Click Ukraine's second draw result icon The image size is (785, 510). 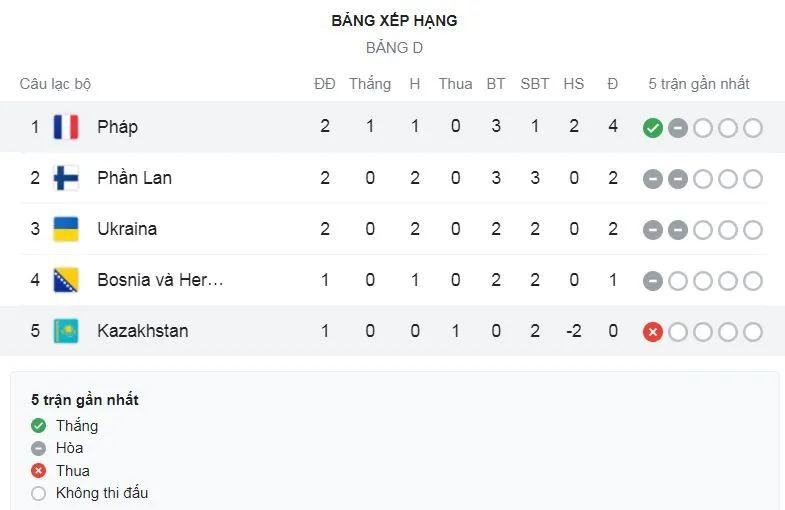pyautogui.click(x=678, y=230)
